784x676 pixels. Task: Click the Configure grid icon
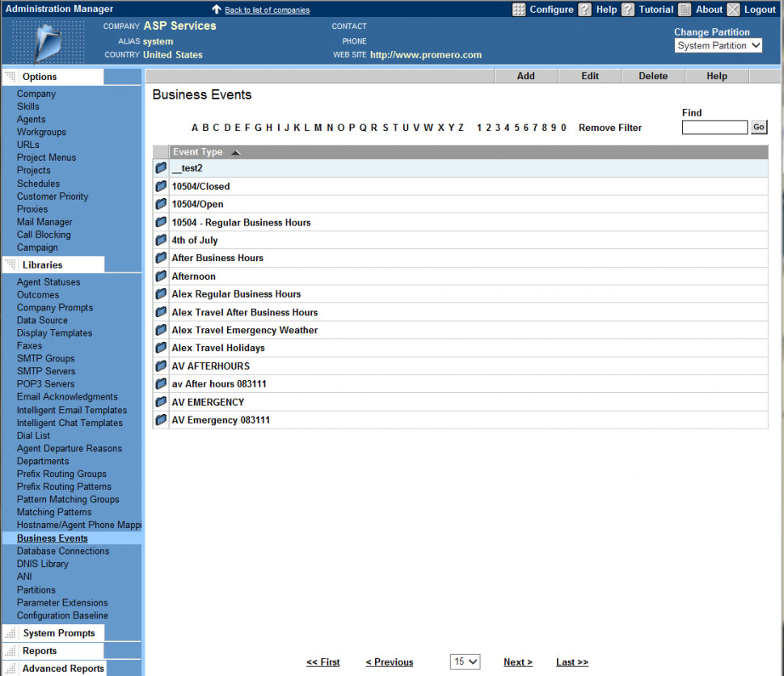(x=519, y=10)
